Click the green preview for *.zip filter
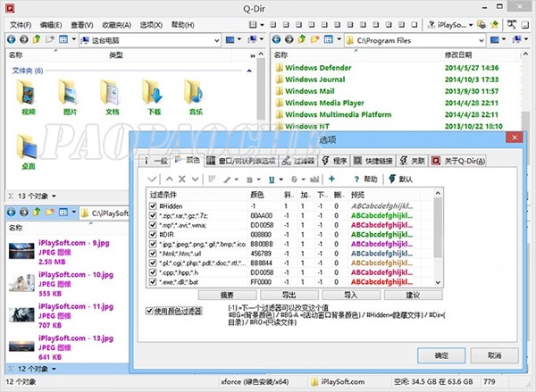Viewport: 536px width, 392px height. pyautogui.click(x=381, y=216)
